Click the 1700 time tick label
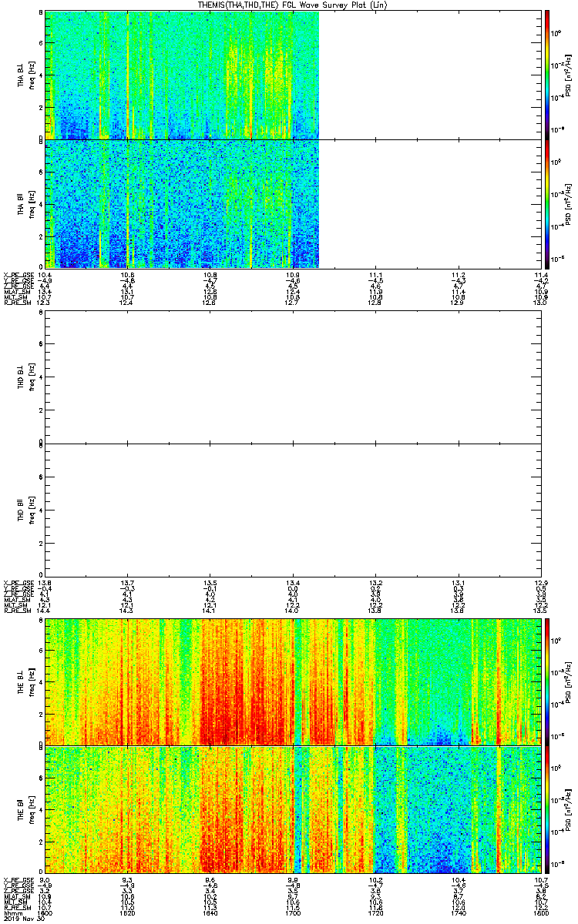Image resolution: width=578 pixels, height=924 pixels. (x=293, y=914)
